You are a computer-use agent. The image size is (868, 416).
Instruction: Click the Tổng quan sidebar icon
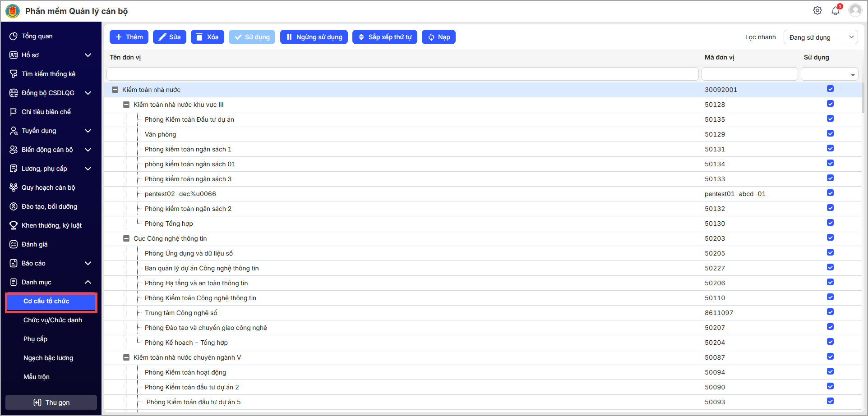[14, 36]
